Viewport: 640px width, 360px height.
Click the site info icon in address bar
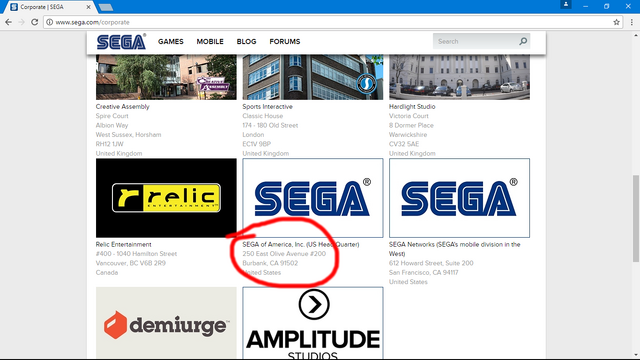pos(49,22)
